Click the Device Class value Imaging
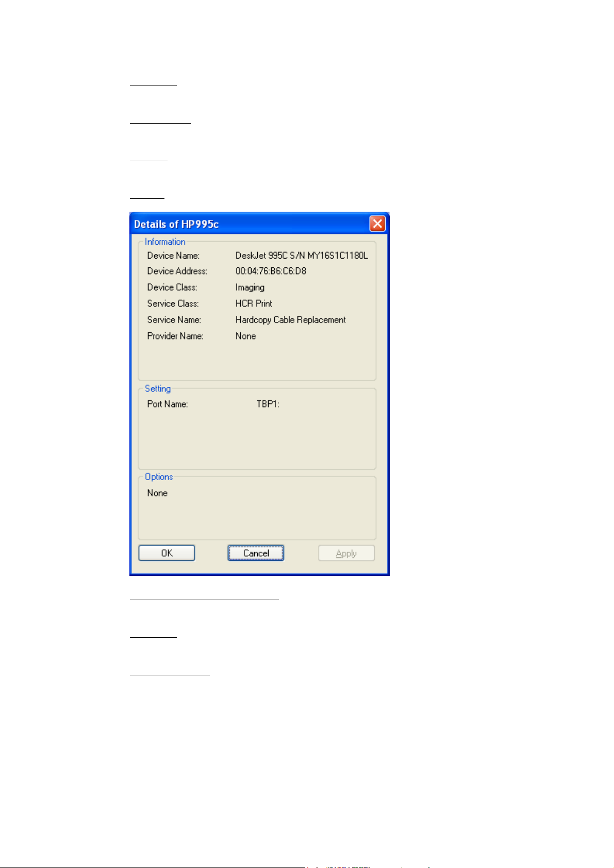Image resolution: width=614 pixels, height=868 pixels. tap(250, 287)
